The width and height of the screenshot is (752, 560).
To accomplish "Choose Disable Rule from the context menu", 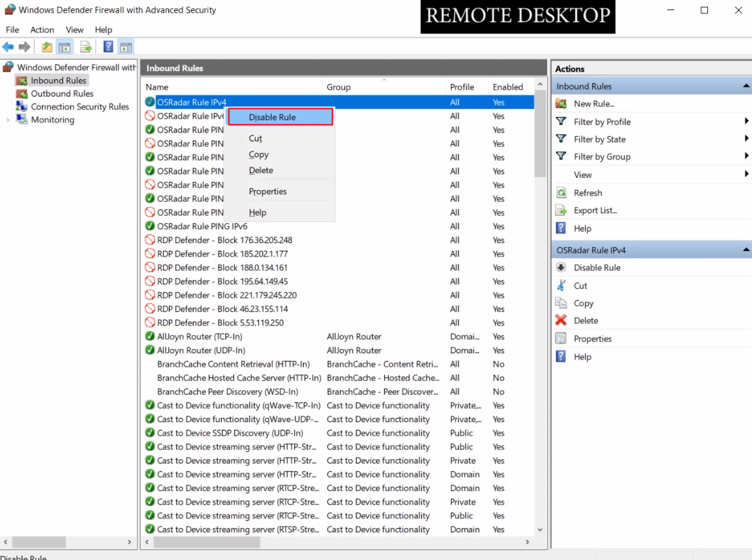I will (x=281, y=117).
